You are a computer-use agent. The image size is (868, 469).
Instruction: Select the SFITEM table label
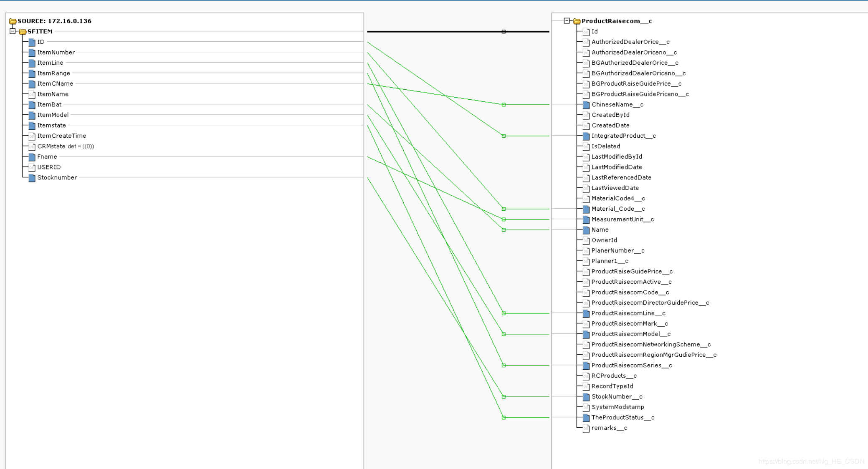(x=40, y=31)
